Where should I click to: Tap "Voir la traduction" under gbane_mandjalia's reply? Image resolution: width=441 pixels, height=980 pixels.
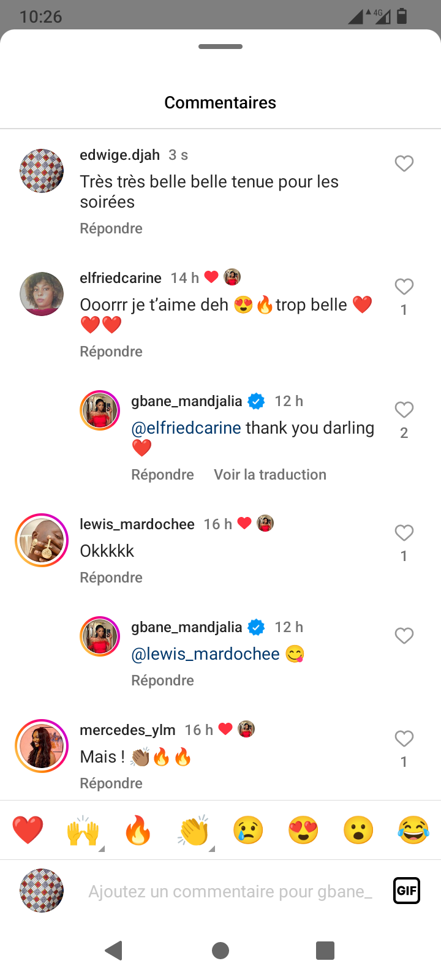coord(270,475)
